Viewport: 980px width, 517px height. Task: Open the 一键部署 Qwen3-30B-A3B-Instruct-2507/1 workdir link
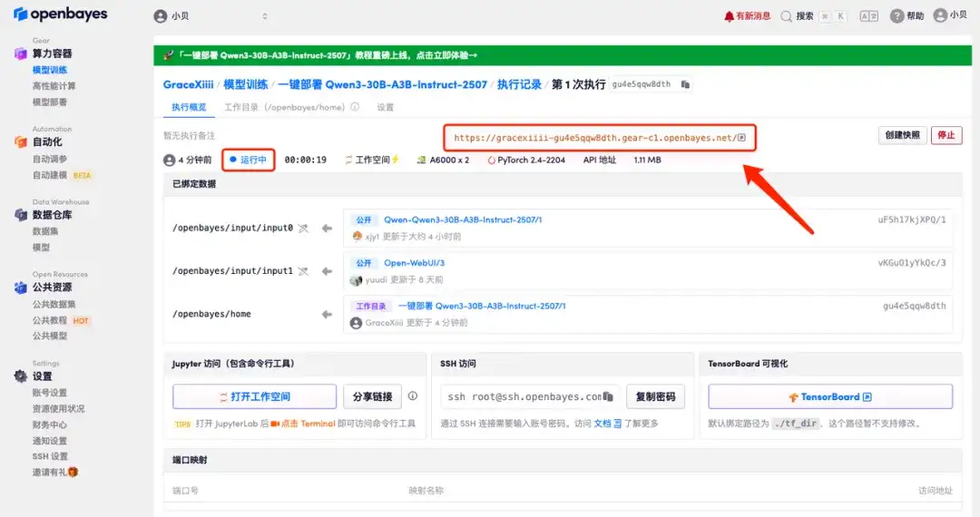click(x=482, y=306)
